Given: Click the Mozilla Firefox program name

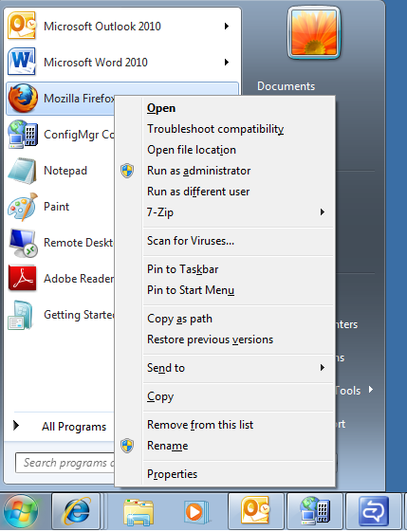Looking at the screenshot, I should point(79,99).
